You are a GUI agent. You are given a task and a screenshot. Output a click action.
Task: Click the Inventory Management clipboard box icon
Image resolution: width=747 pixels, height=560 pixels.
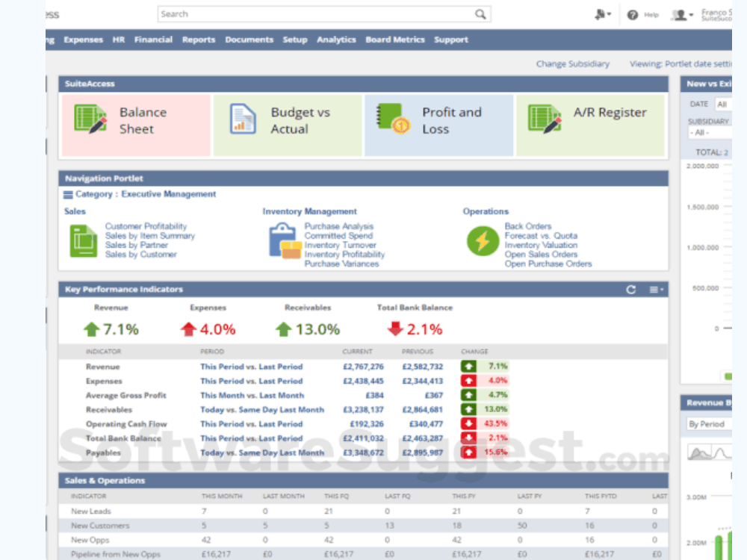point(285,241)
